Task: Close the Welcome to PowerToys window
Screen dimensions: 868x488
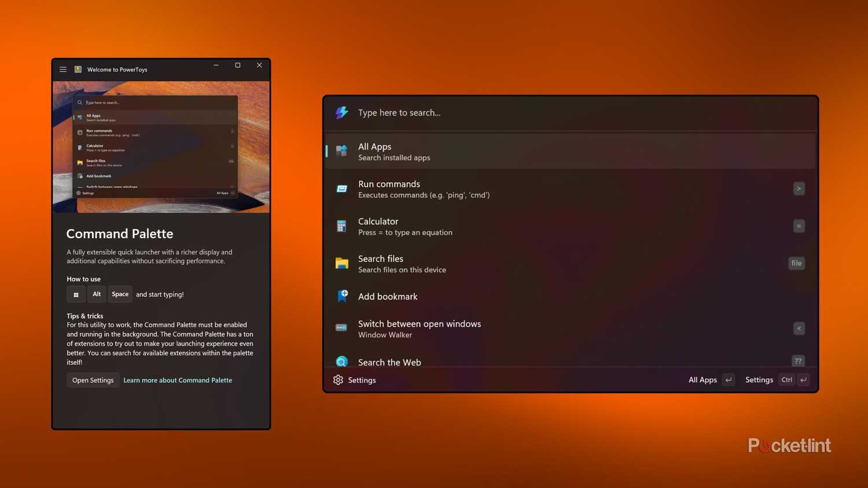Action: pyautogui.click(x=259, y=65)
